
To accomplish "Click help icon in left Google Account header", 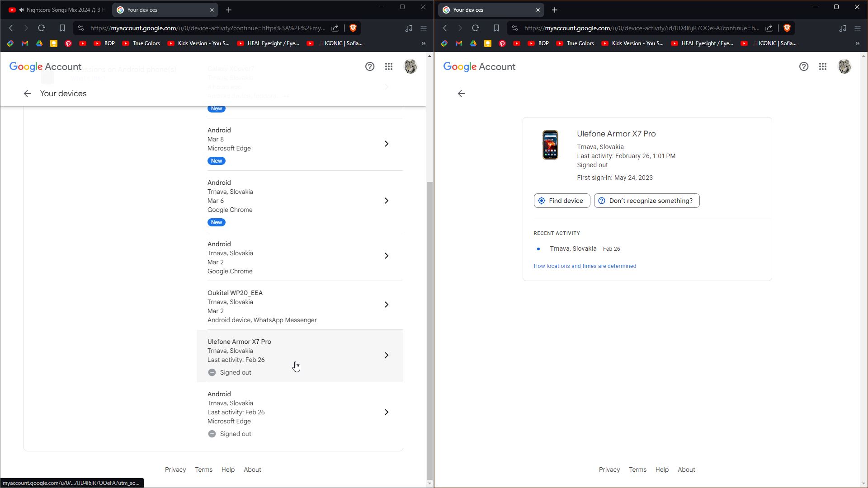I will [370, 67].
